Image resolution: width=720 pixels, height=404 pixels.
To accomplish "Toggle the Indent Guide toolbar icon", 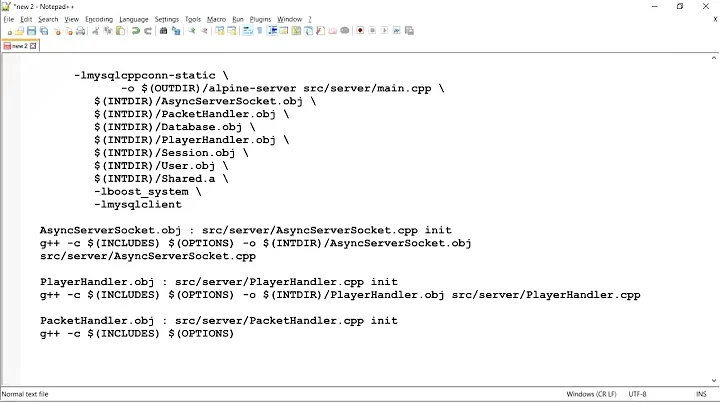I will pos(272,31).
